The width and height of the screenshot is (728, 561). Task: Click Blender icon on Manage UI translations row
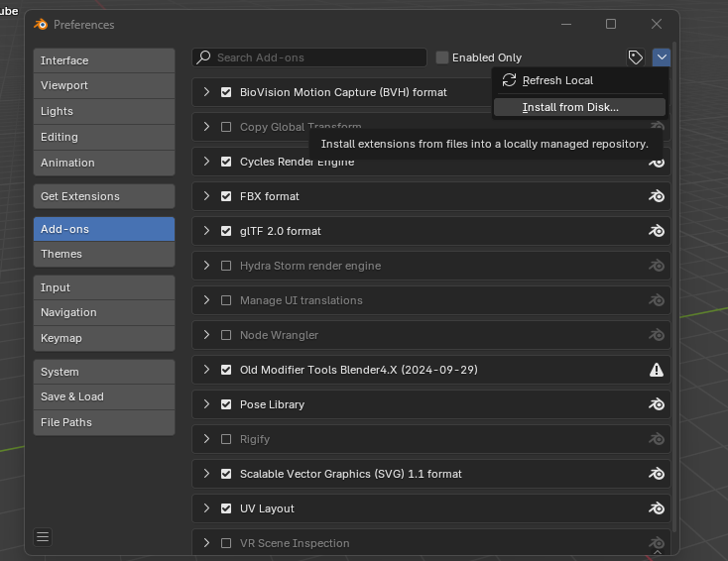pyautogui.click(x=656, y=300)
